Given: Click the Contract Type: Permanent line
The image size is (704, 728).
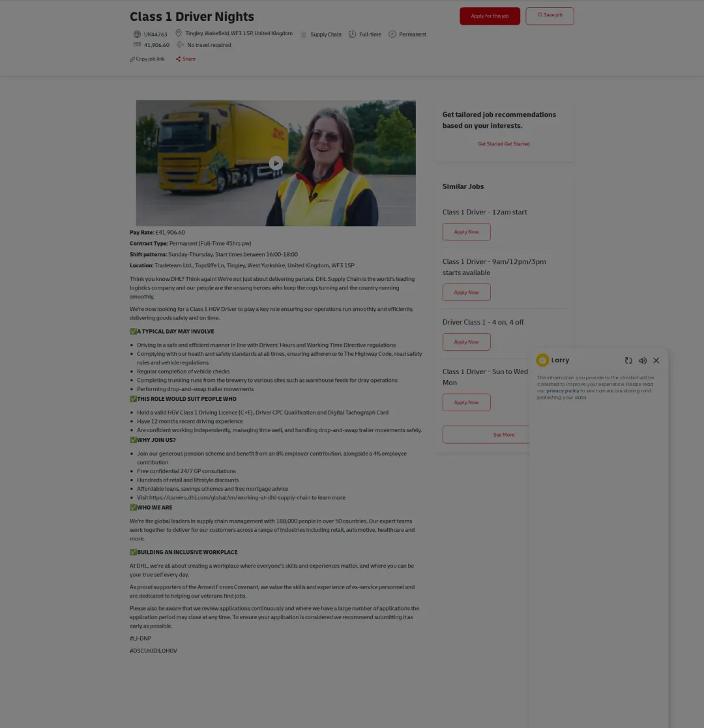Looking at the screenshot, I should coord(190,243).
